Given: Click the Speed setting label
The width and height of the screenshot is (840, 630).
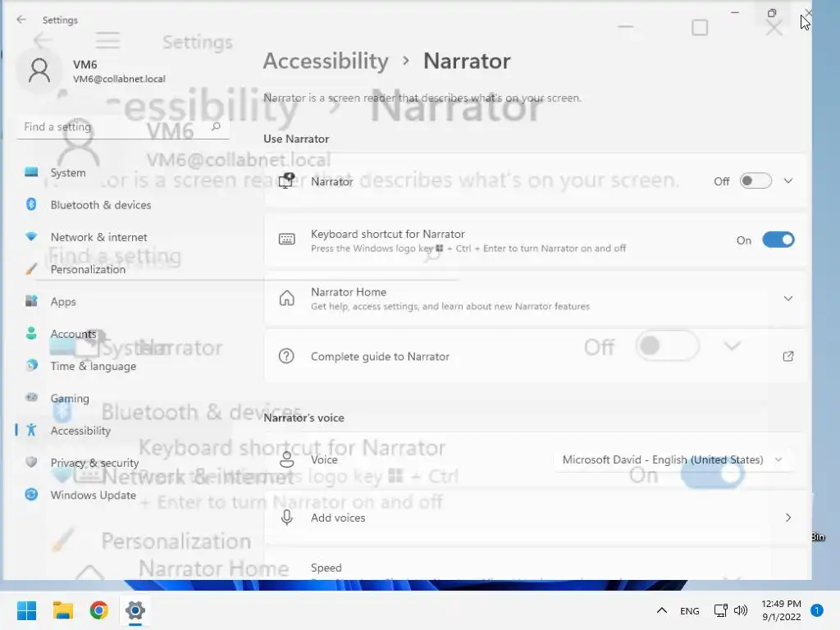Looking at the screenshot, I should point(326,568).
